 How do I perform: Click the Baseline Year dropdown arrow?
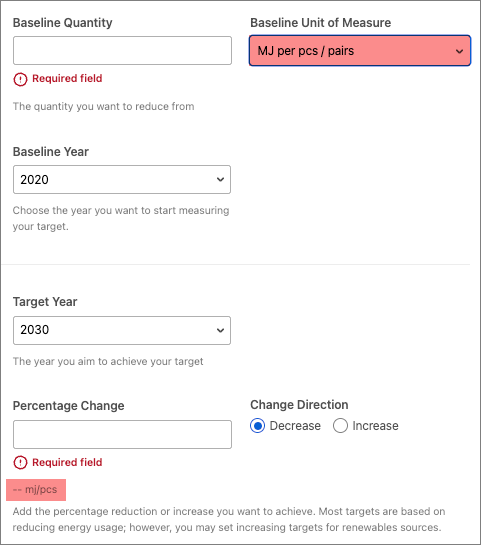click(x=220, y=179)
